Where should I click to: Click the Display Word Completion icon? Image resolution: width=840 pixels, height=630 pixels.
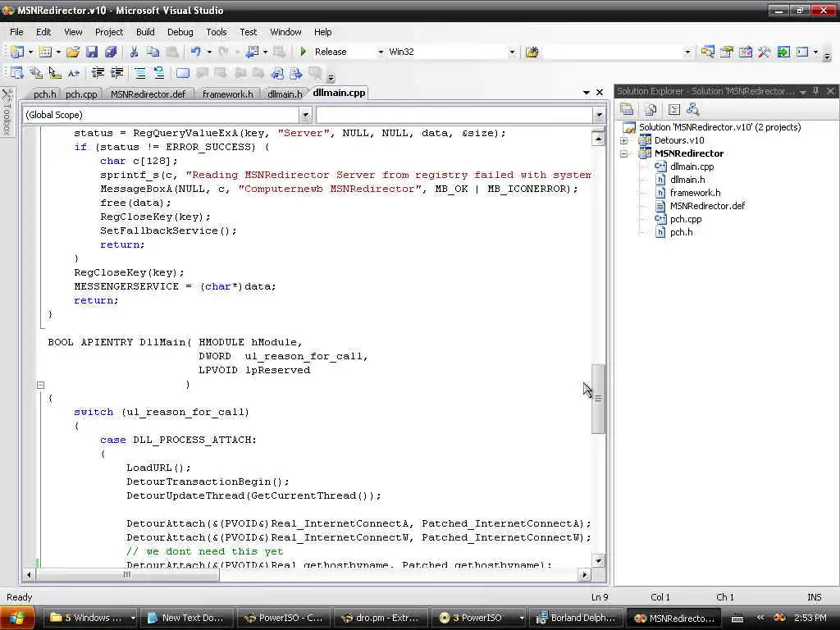(x=73, y=73)
